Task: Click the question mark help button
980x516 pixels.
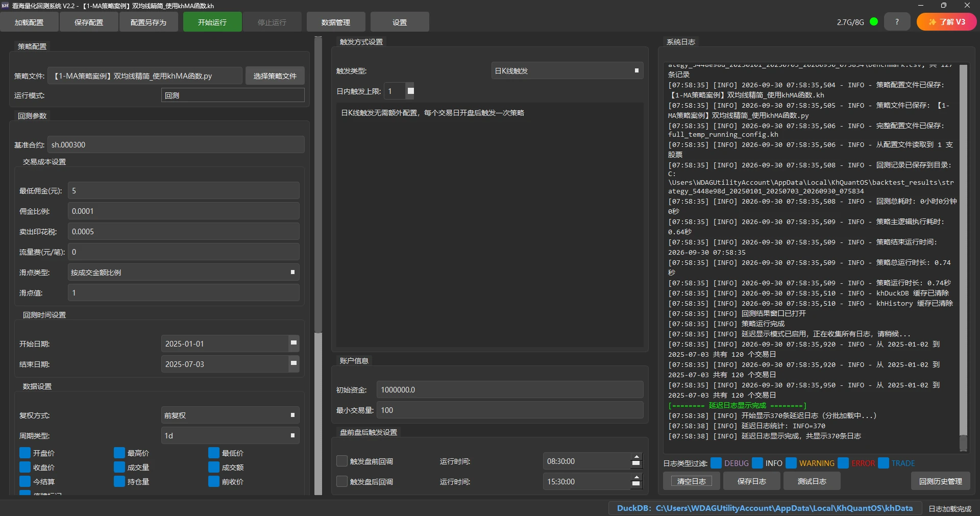Action: click(897, 22)
